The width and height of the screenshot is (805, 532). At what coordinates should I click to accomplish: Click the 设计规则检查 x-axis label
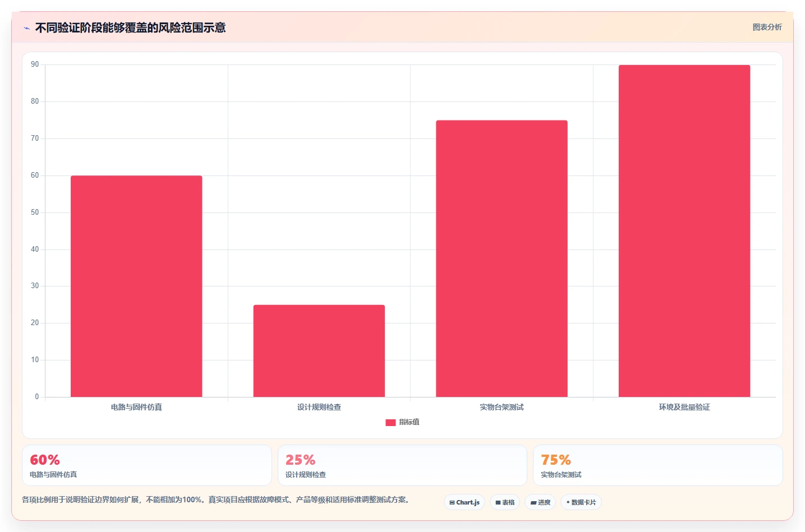pyautogui.click(x=319, y=407)
